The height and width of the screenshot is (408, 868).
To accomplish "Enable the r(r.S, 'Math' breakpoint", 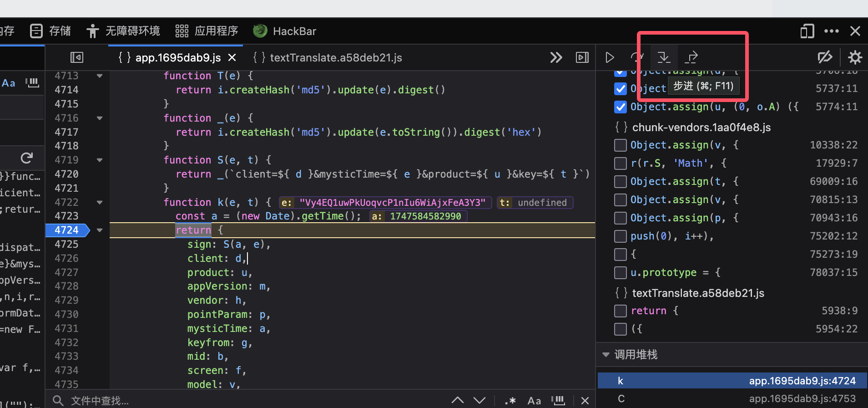I will click(620, 163).
